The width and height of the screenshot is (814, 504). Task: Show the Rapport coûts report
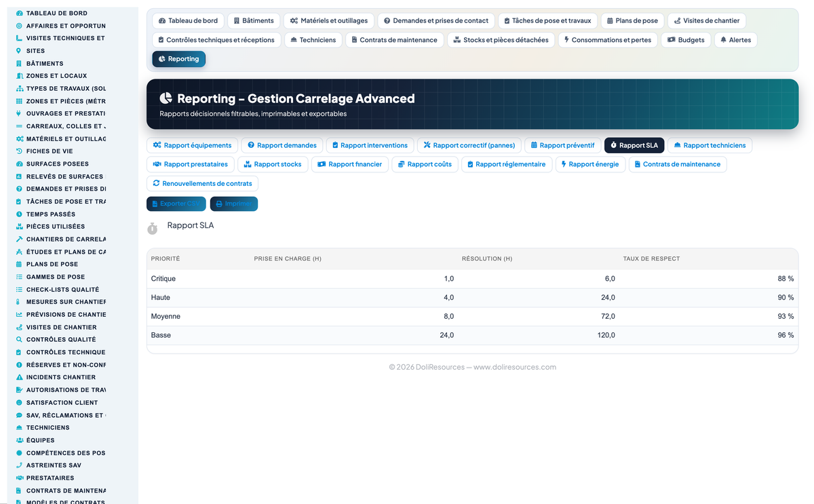425,164
